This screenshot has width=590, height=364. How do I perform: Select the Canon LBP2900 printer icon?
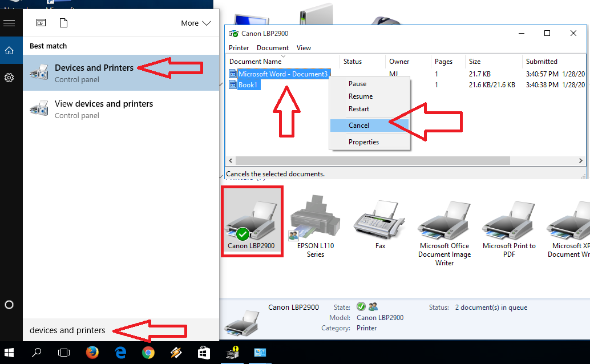click(x=252, y=223)
